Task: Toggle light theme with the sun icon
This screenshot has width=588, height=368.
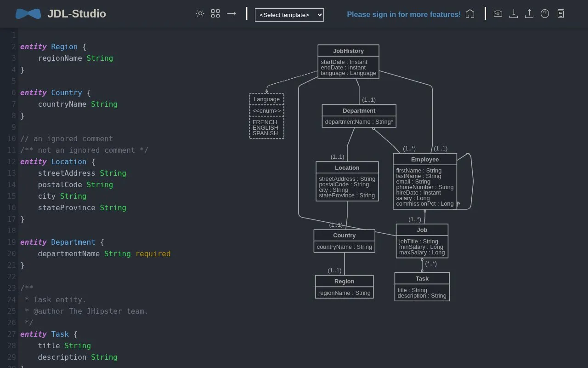Action: pyautogui.click(x=200, y=14)
